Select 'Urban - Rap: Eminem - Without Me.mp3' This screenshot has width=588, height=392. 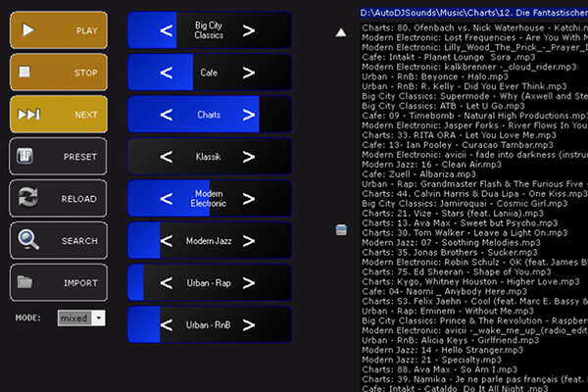pyautogui.click(x=448, y=311)
